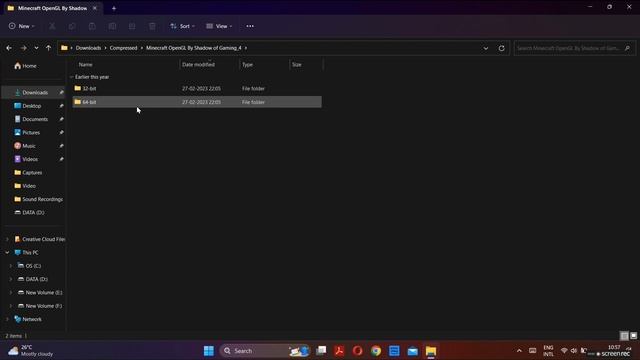Expand the address bar history dropdown
This screenshot has height=360, width=640.
pos(486,48)
